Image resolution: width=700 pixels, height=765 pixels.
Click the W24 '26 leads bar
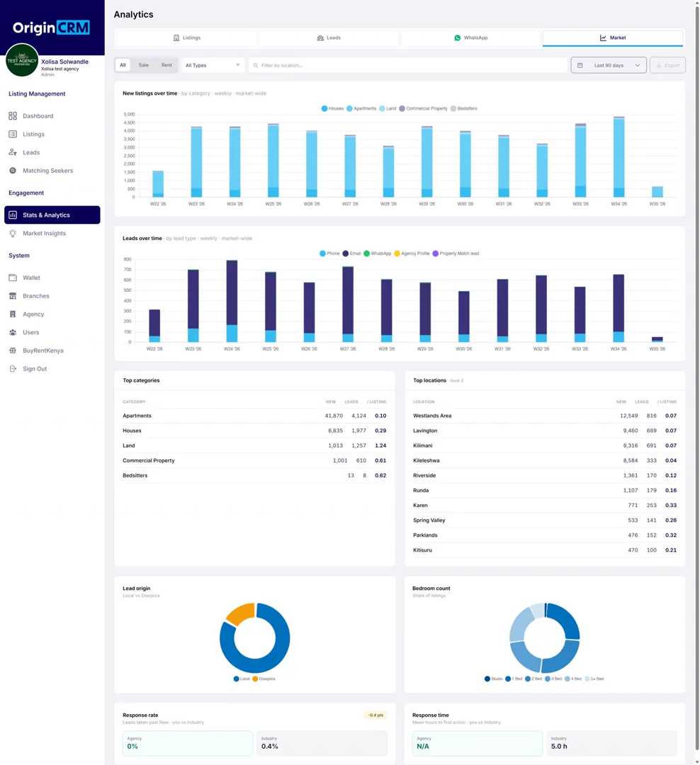(x=232, y=301)
